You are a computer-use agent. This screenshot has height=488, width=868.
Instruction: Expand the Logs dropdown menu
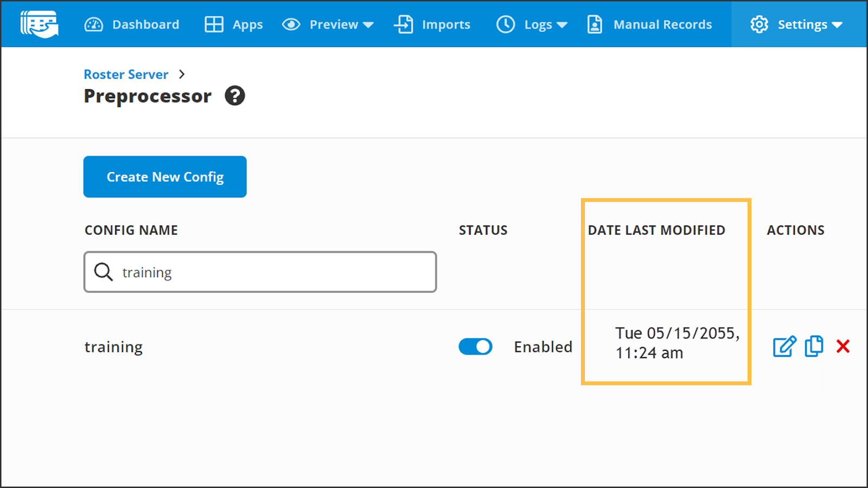pos(532,24)
